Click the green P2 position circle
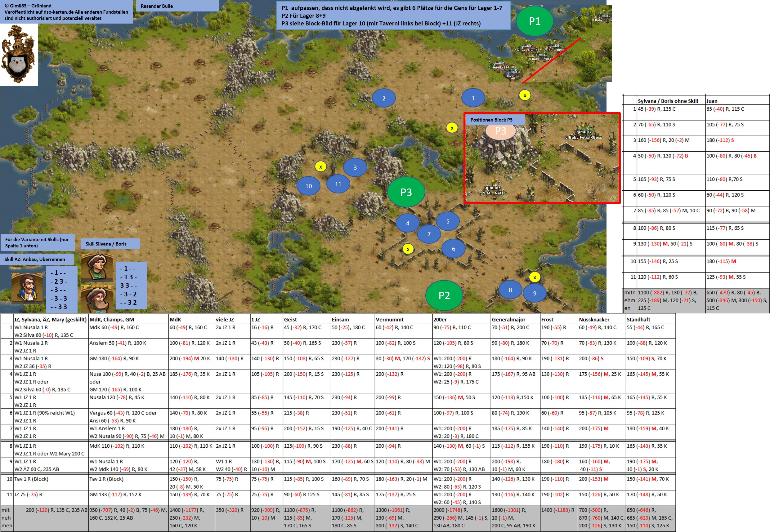This screenshot has height=532, width=770. pyautogui.click(x=444, y=295)
